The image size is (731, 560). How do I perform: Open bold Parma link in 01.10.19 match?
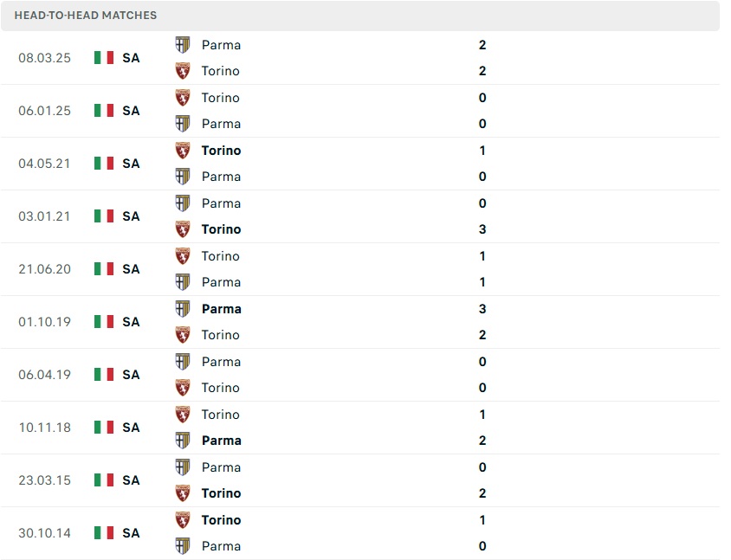(221, 309)
